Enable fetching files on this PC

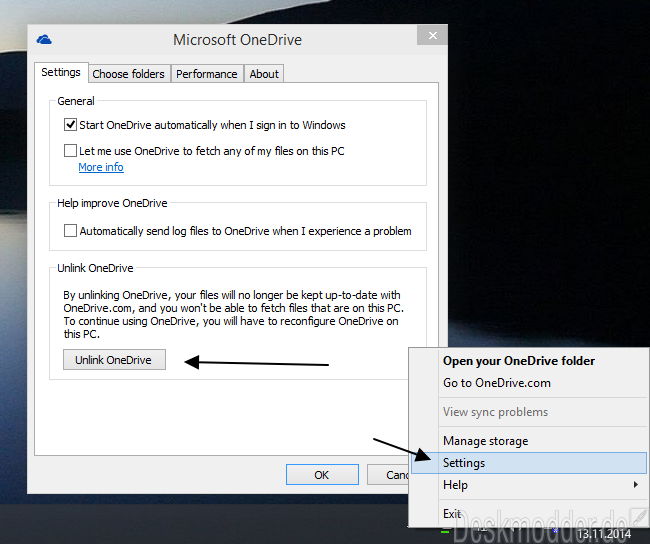[70, 150]
